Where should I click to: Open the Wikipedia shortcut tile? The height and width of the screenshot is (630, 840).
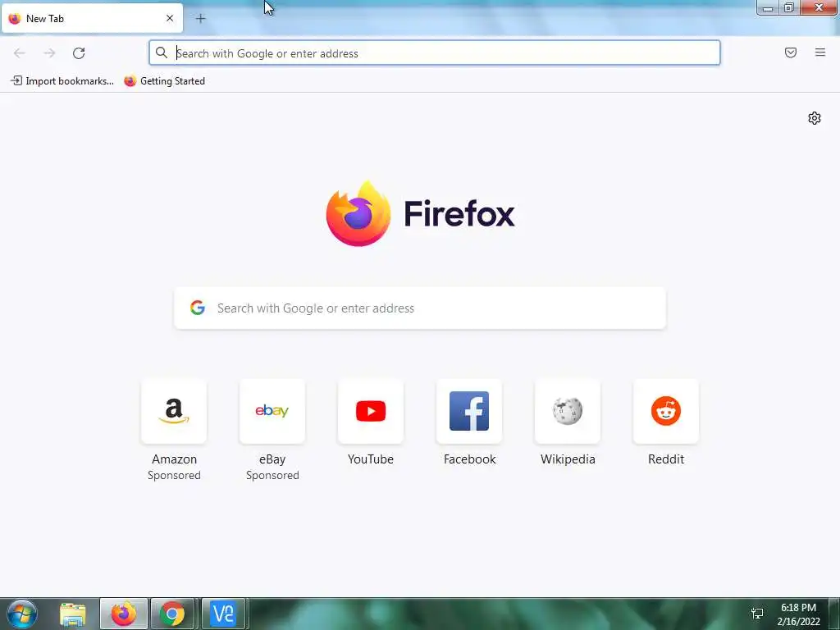point(568,412)
